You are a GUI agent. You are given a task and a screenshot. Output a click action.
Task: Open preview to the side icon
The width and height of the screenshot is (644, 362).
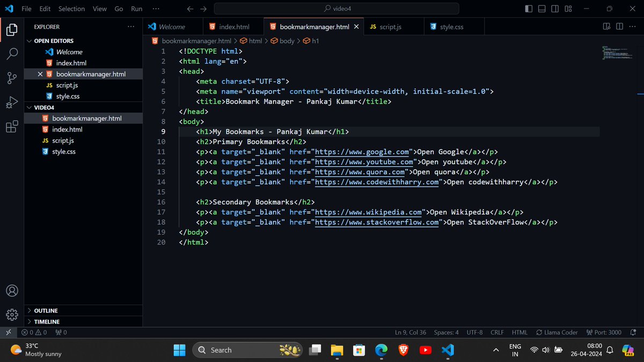[607, 26]
